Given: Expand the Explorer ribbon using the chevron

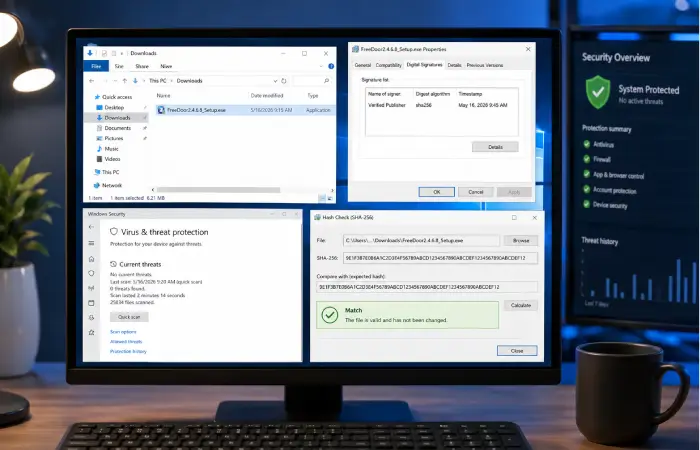Looking at the screenshot, I should tap(321, 66).
